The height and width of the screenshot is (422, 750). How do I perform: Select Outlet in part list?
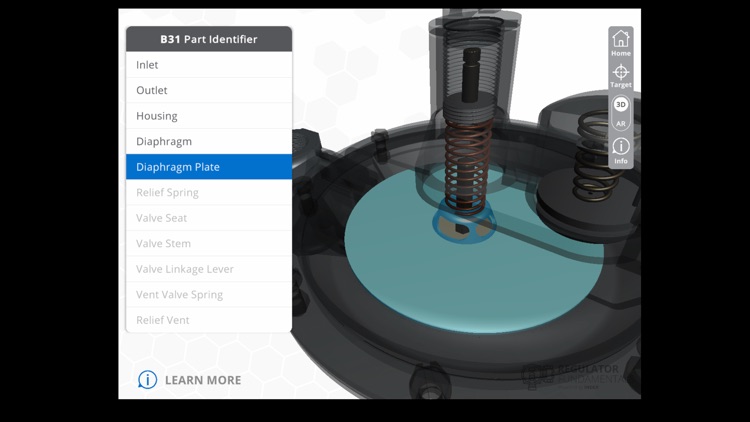209,90
